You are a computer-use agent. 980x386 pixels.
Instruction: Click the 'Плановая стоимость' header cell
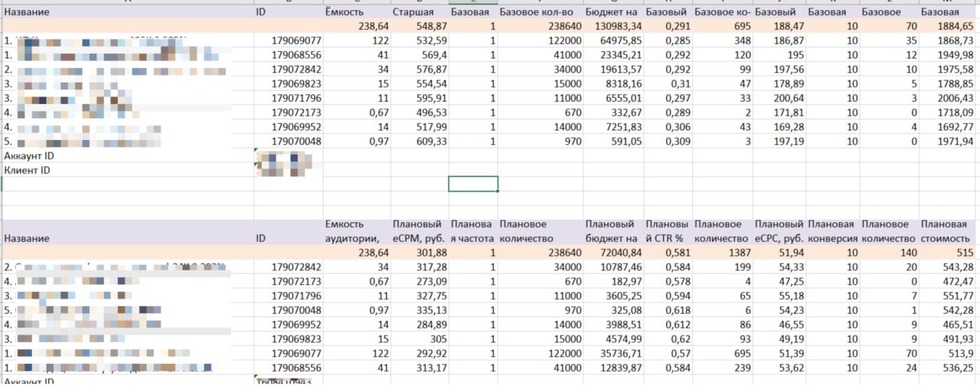click(x=947, y=231)
